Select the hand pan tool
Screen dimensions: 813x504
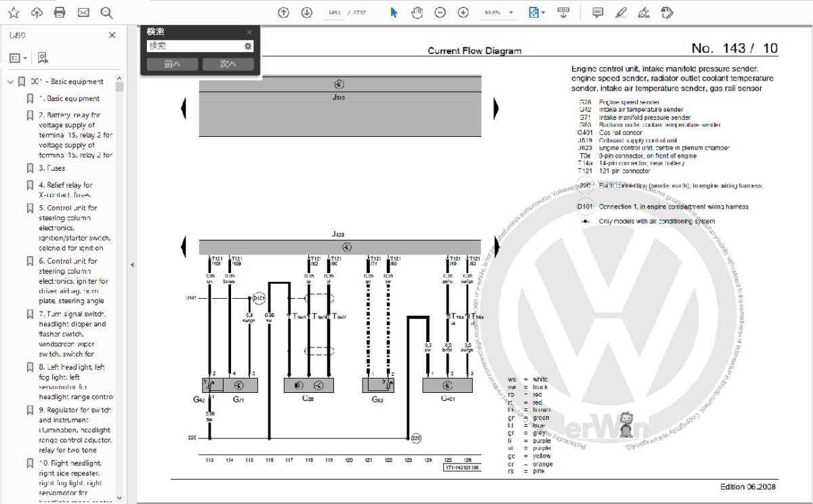coord(417,13)
